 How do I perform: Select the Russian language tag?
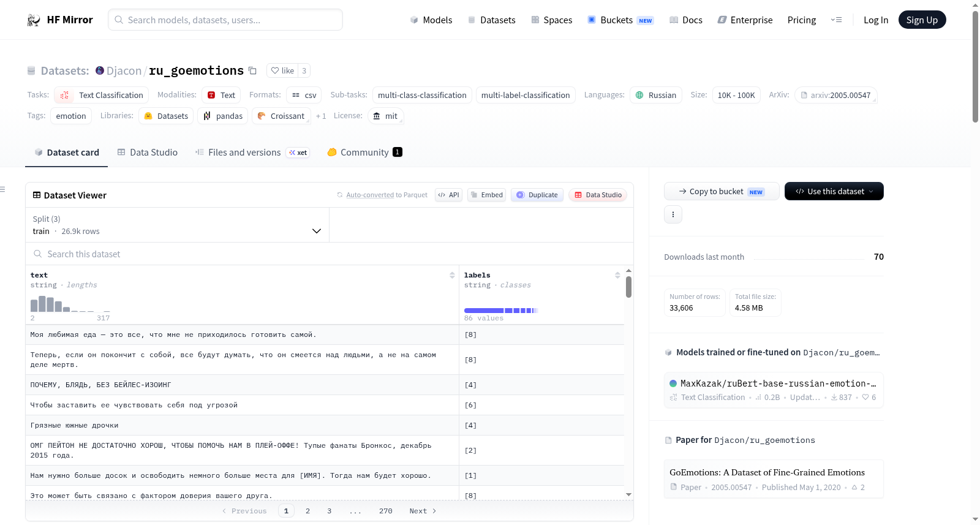point(656,95)
